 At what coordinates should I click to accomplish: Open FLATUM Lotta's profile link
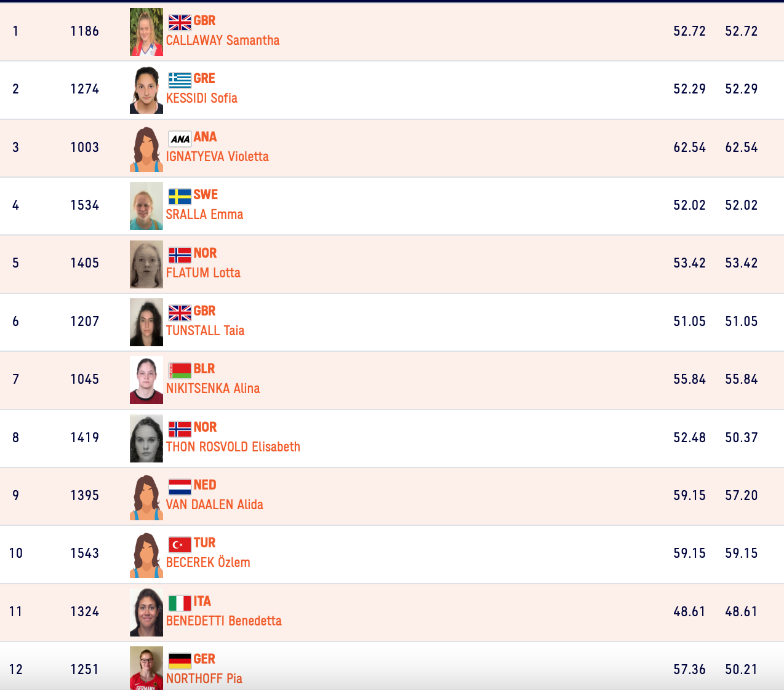tap(203, 273)
